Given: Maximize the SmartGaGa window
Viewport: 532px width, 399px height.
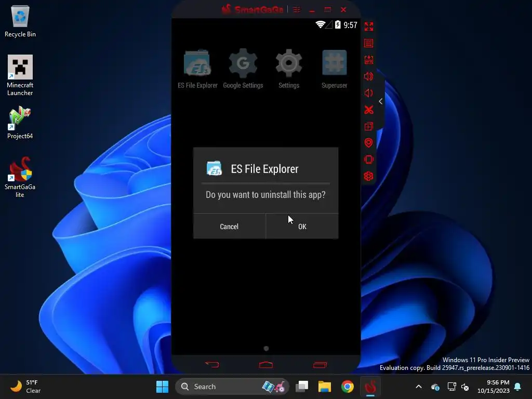Looking at the screenshot, I should click(327, 10).
